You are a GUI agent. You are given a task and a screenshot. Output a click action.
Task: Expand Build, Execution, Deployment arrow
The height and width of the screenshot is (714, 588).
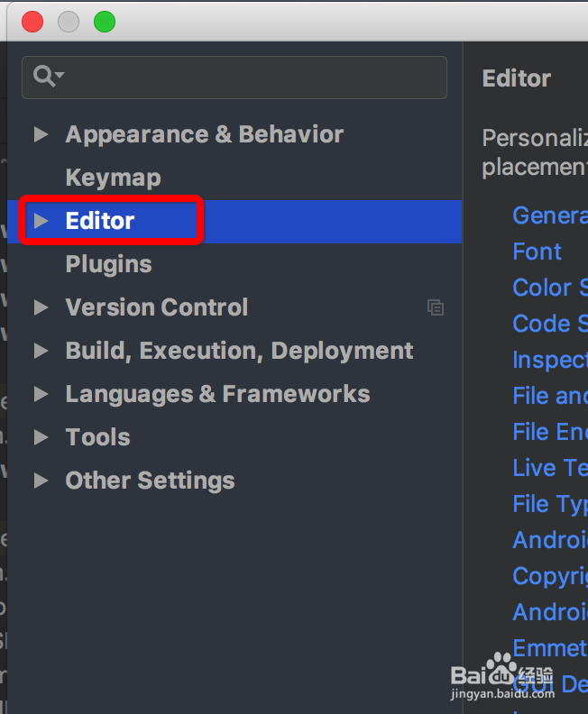point(41,351)
